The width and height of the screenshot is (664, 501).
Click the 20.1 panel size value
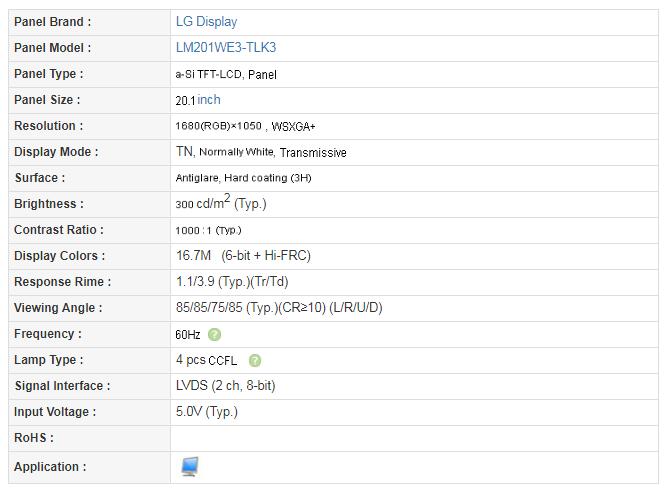point(185,101)
